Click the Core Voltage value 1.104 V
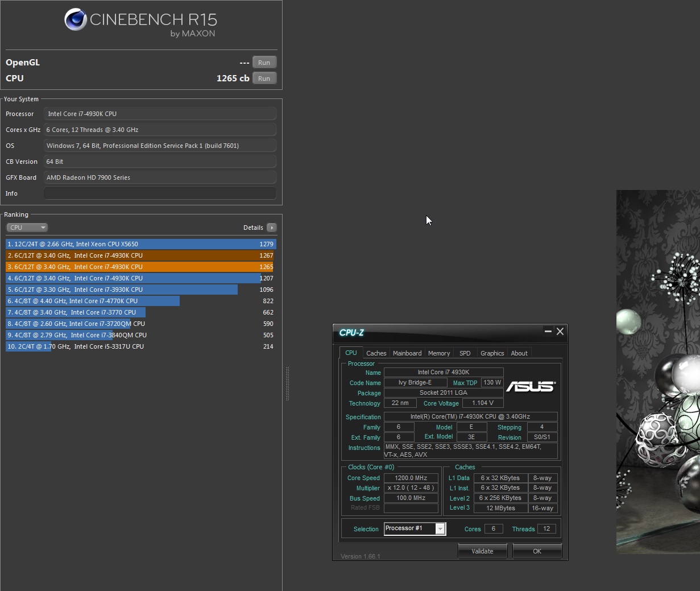 click(483, 403)
